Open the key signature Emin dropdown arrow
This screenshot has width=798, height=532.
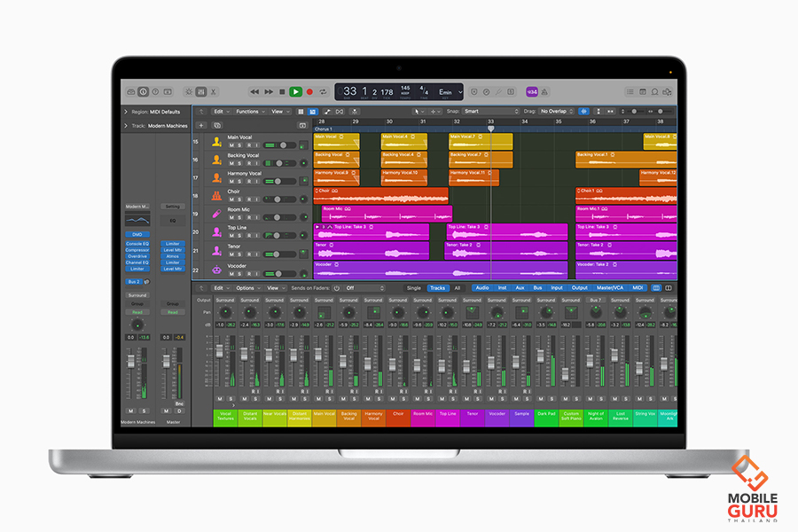[x=460, y=92]
